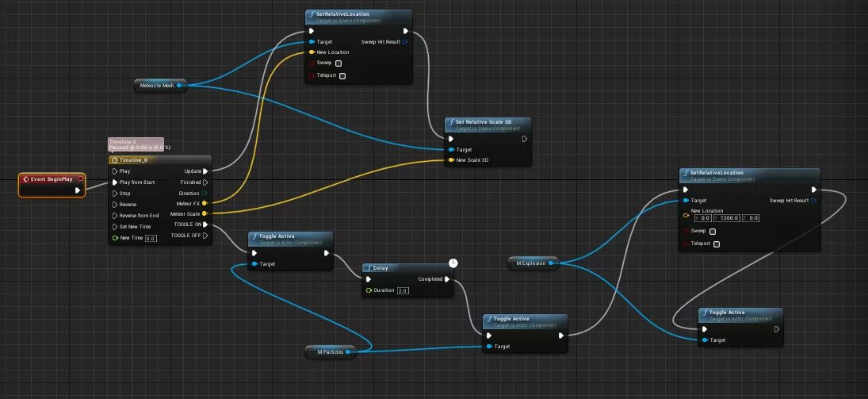This screenshot has width=868, height=399.
Task: Click the New Scale 3D input pin
Action: pos(451,160)
